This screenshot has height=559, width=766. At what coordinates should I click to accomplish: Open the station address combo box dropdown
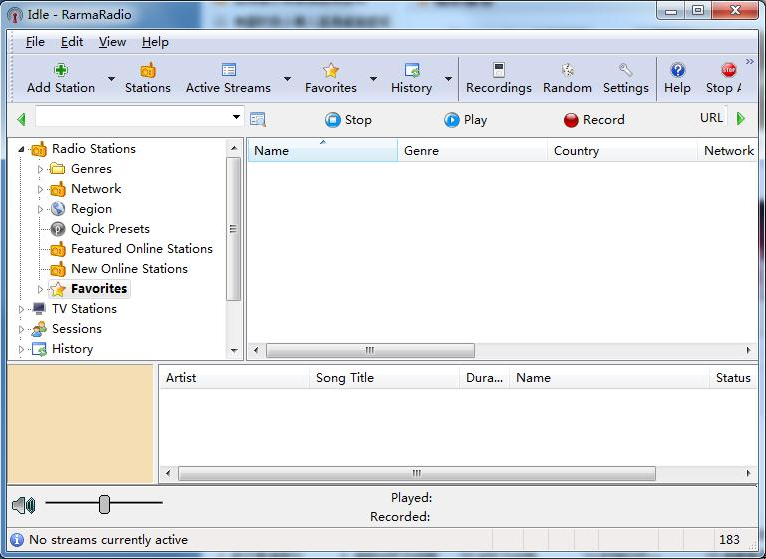tap(236, 118)
